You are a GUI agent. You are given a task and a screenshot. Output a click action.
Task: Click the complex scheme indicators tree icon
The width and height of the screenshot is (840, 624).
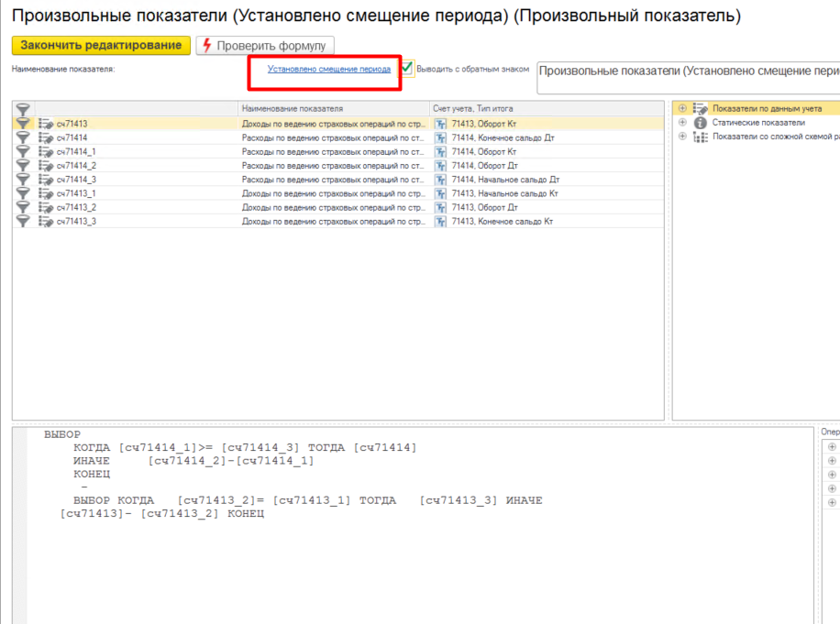[x=701, y=137]
